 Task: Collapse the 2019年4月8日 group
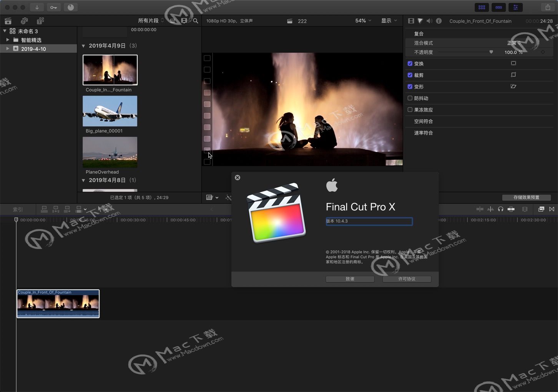pyautogui.click(x=83, y=180)
